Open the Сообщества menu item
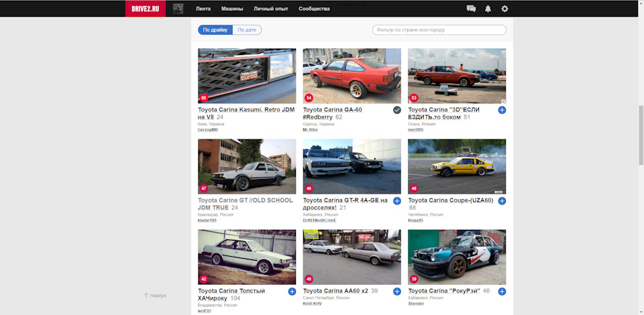This screenshot has width=644, height=315. (x=314, y=9)
